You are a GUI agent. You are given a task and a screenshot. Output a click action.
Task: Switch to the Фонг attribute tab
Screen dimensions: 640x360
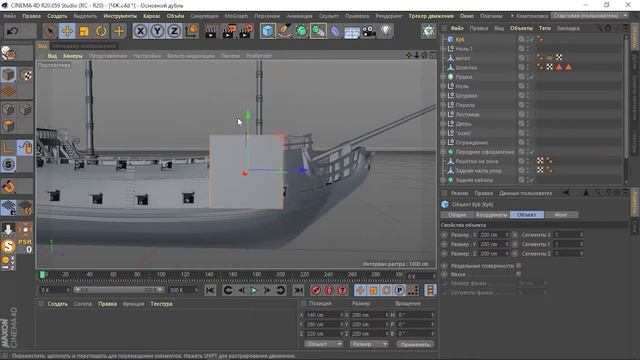[x=561, y=214]
